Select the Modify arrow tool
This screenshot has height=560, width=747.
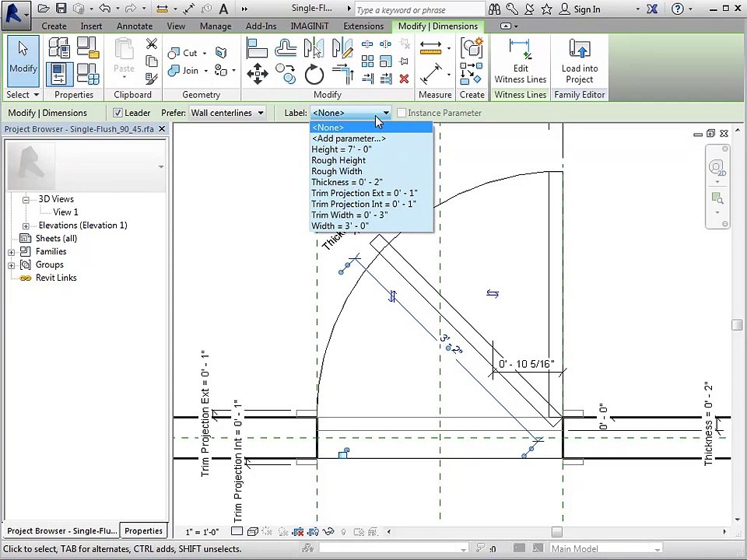click(23, 58)
